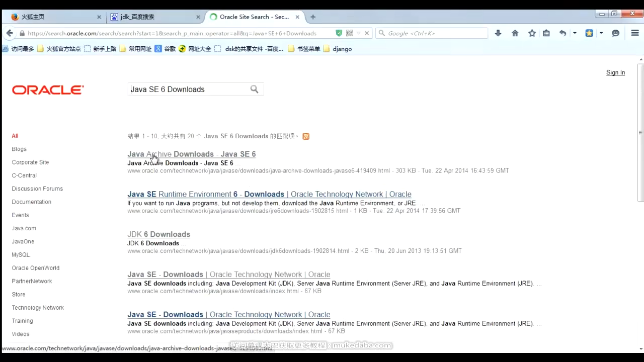Screen dimensions: 644x362
Task: Click scrollbar down arrow at bottom right
Action: [x=640, y=348]
